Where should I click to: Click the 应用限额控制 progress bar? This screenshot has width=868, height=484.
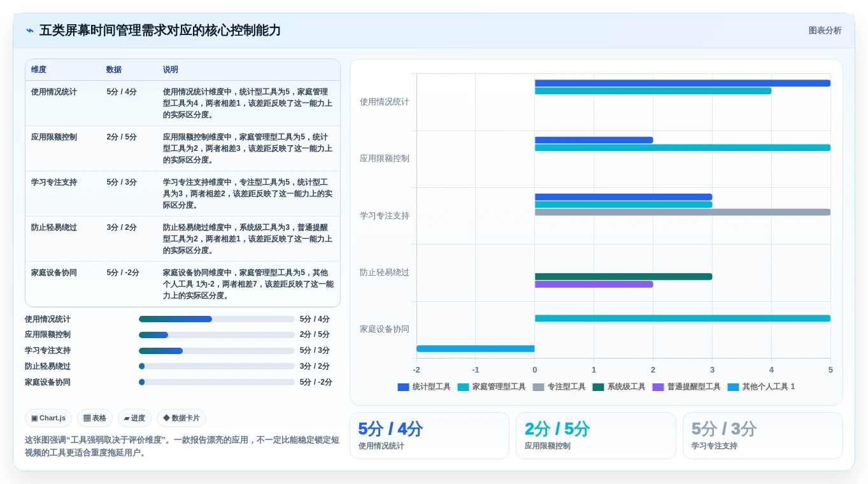pyautogui.click(x=217, y=335)
